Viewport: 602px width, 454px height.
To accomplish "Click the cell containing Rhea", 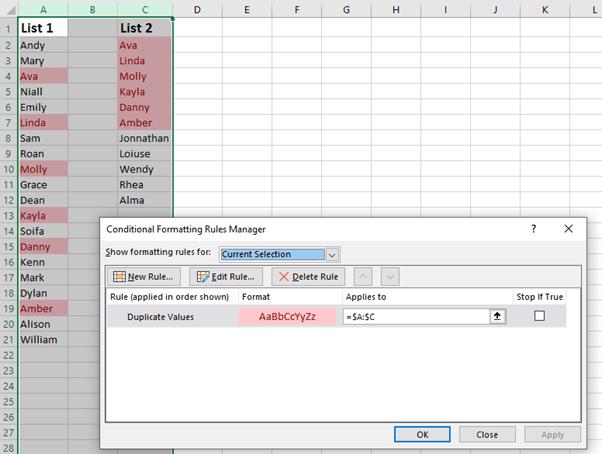I will (145, 185).
